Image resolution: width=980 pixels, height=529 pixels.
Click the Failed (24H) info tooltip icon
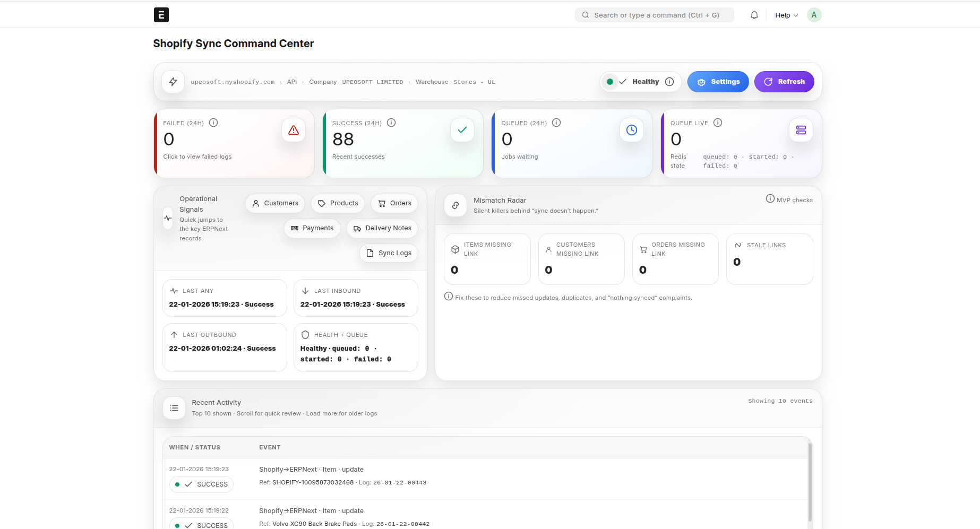click(213, 123)
